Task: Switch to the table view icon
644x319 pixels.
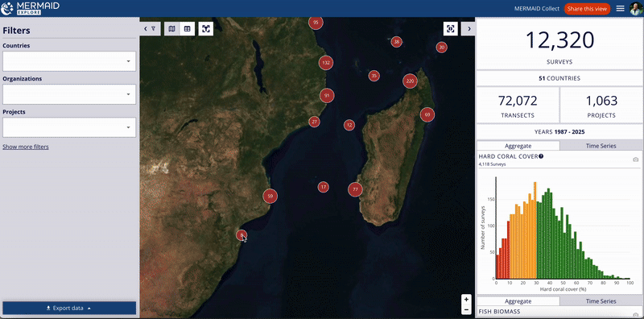Action: (187, 29)
